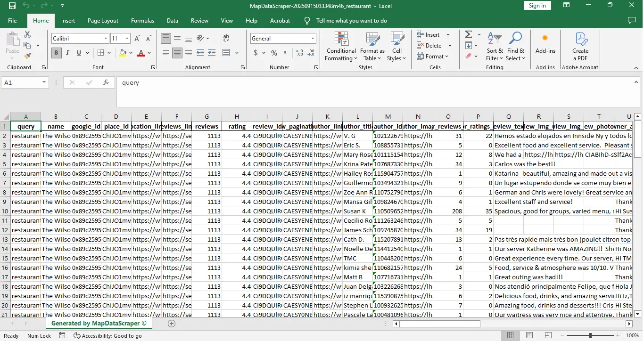Open the Formulas ribbon tab
This screenshot has height=341, width=644.
point(142,21)
